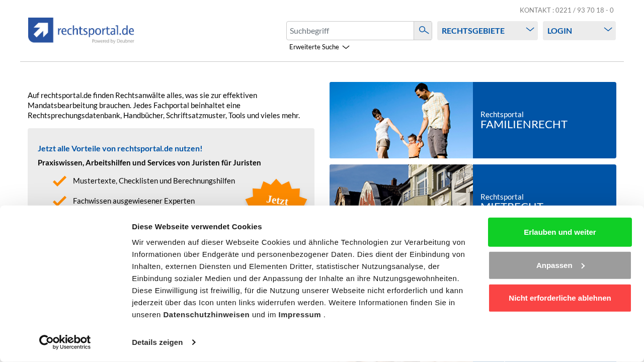Expand Erweiterte Suche options
The width and height of the screenshot is (644, 362).
pyautogui.click(x=319, y=47)
